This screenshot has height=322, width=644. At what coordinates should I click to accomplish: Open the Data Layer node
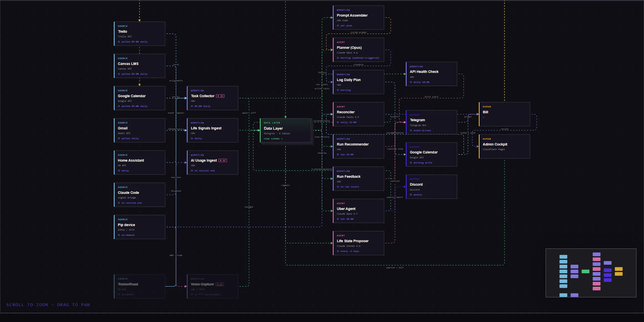[285, 130]
